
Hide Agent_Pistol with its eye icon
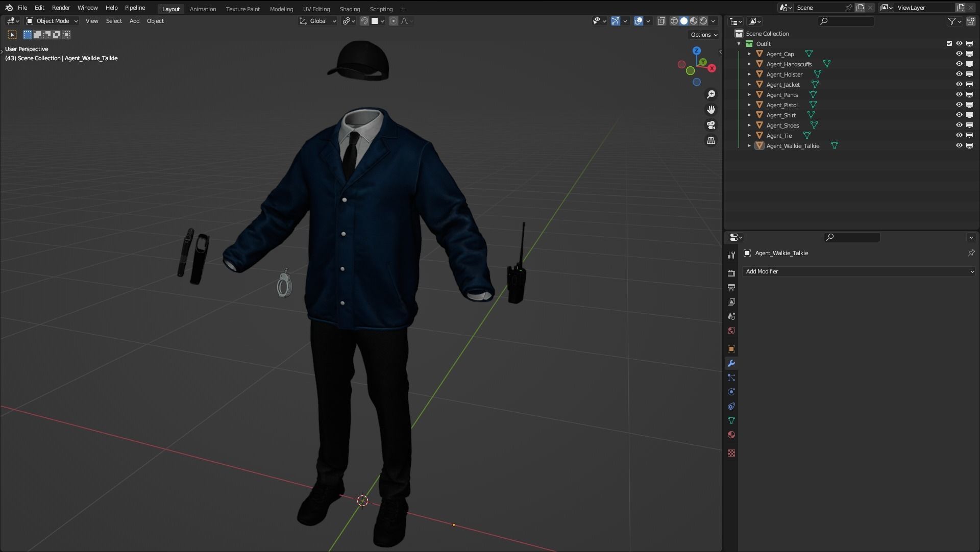click(959, 105)
